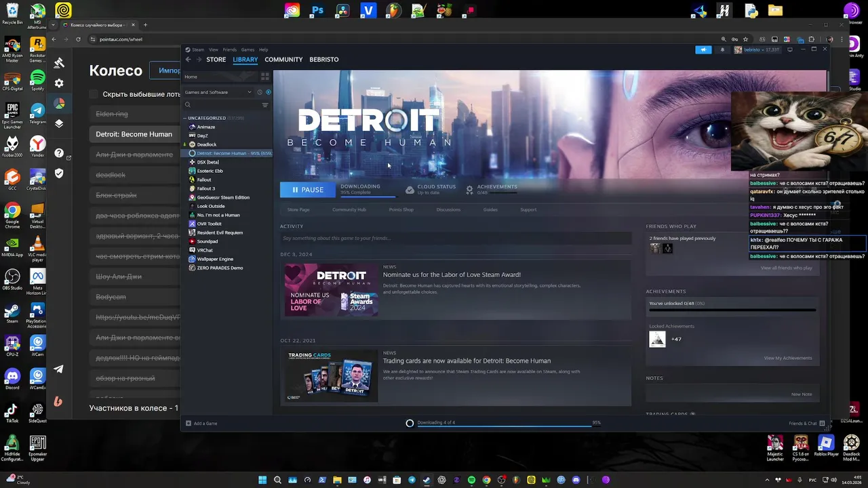Open the locked achievement icon thumbnail
Viewport: 868px width, 488px height.
(657, 339)
